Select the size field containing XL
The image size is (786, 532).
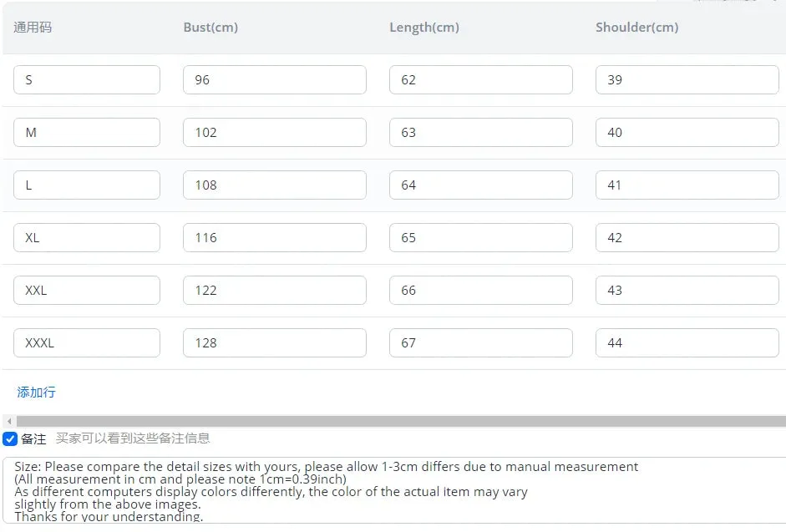coord(87,238)
